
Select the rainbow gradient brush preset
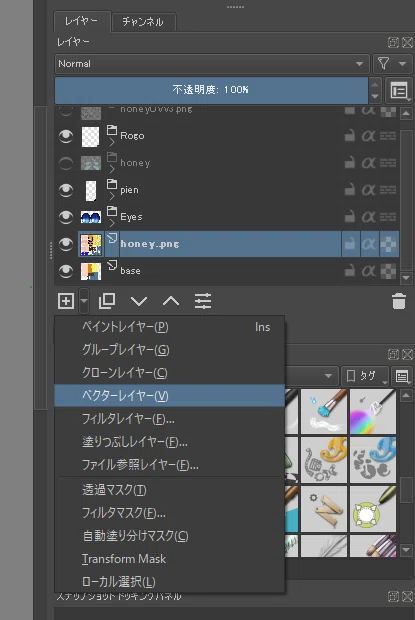(x=373, y=411)
